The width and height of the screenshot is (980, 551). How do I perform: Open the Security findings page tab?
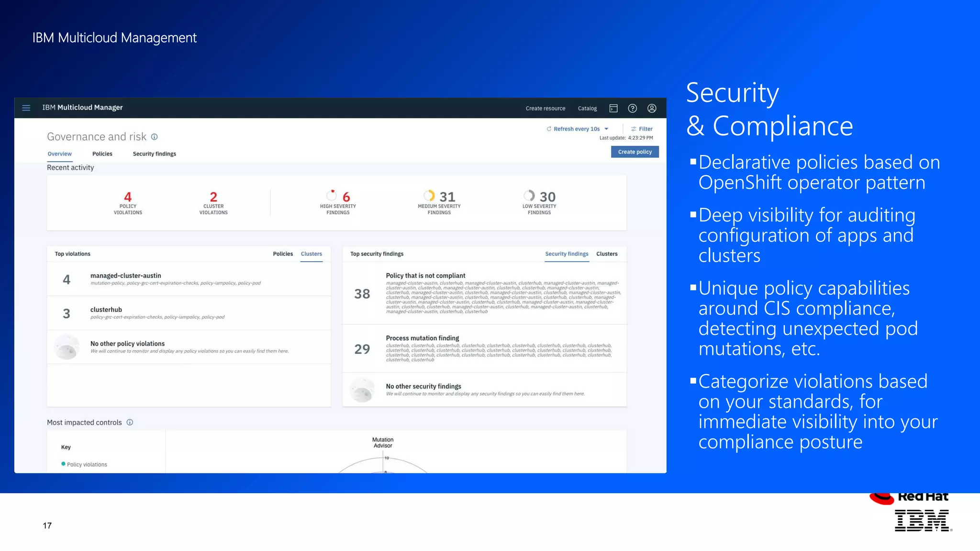[155, 154]
